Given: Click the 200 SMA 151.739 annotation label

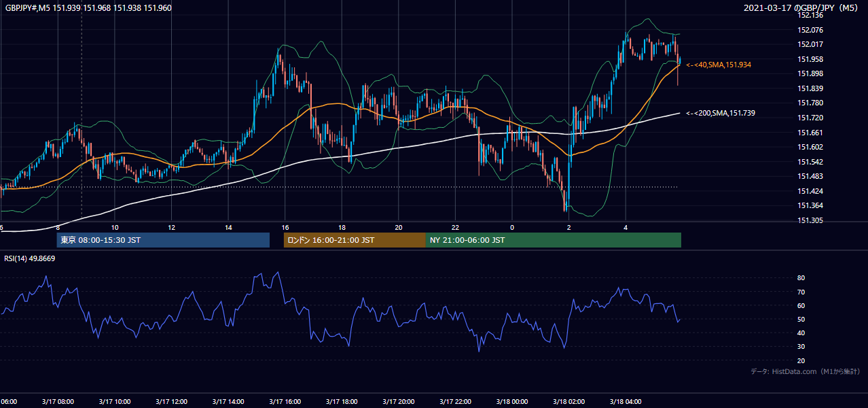Looking at the screenshot, I should pyautogui.click(x=721, y=113).
